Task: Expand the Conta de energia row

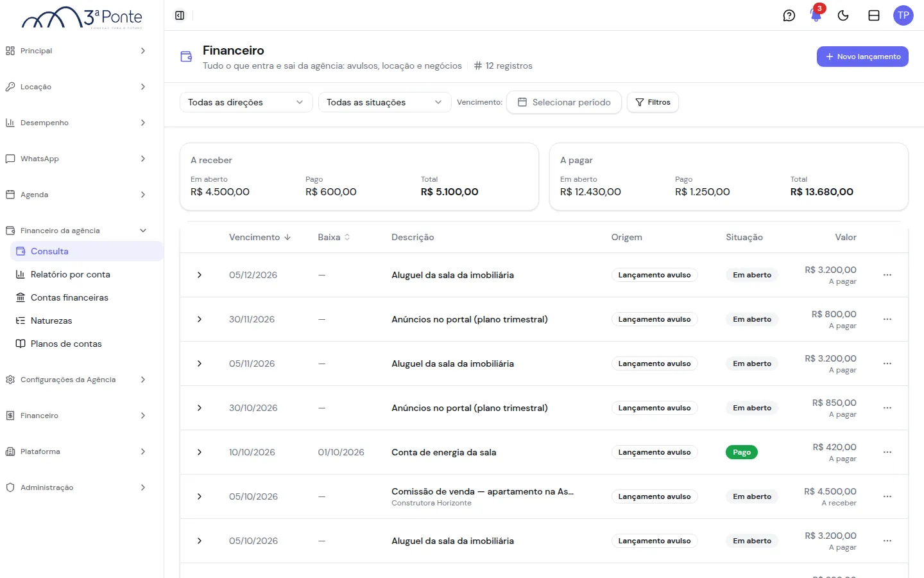Action: click(x=200, y=452)
